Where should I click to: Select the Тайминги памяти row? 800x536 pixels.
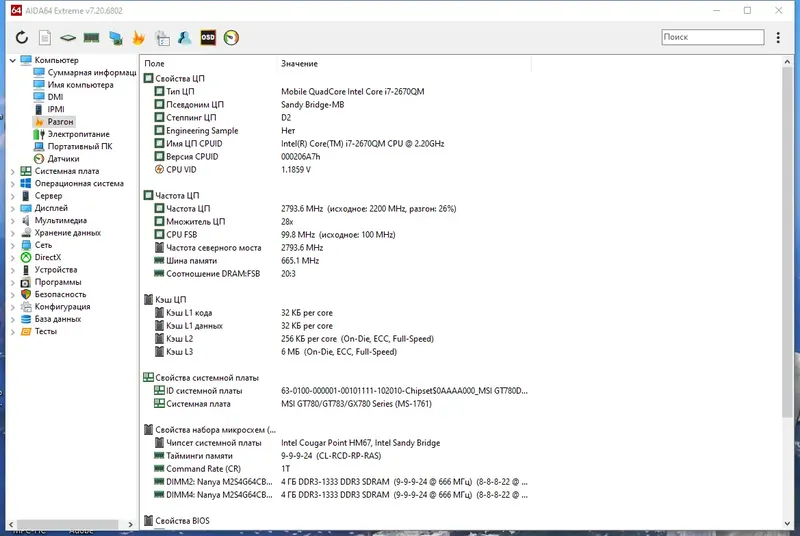tap(335, 455)
